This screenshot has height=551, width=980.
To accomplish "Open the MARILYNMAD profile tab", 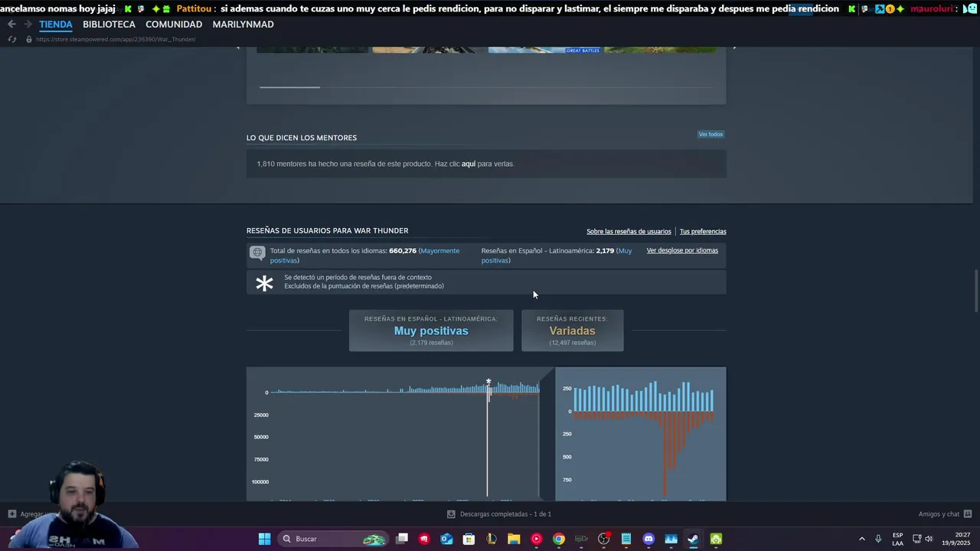I will coord(243,24).
